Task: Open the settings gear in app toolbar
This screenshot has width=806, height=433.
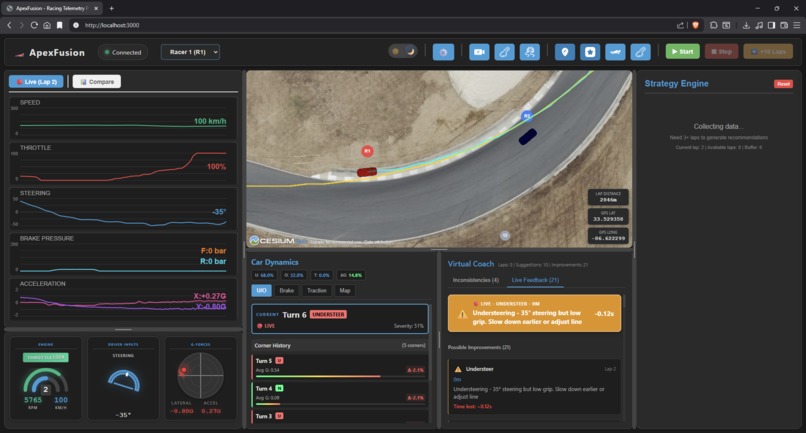Action: pyautogui.click(x=443, y=52)
